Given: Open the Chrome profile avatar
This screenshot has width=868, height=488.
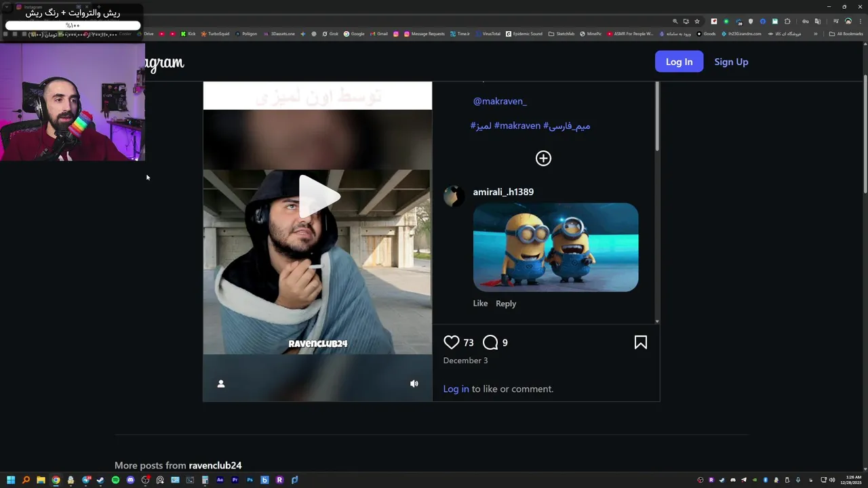Looking at the screenshot, I should (x=848, y=21).
